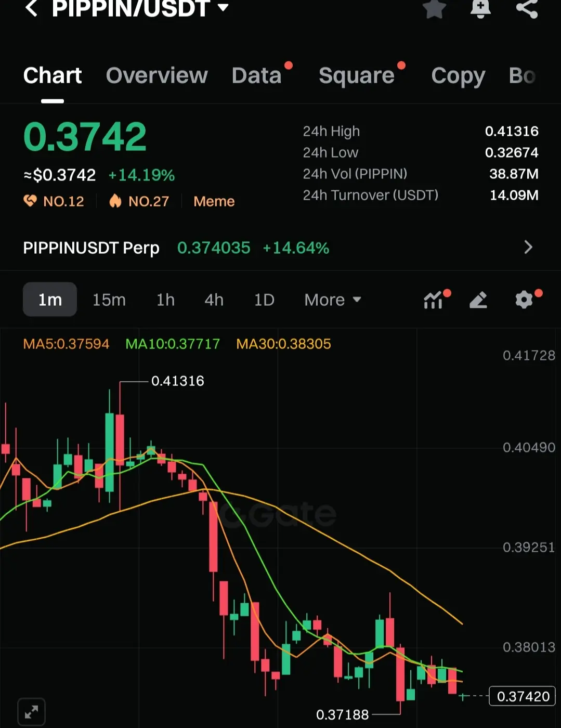Viewport: 561px width, 728px height.
Task: Open the Square tab
Action: pyautogui.click(x=357, y=76)
